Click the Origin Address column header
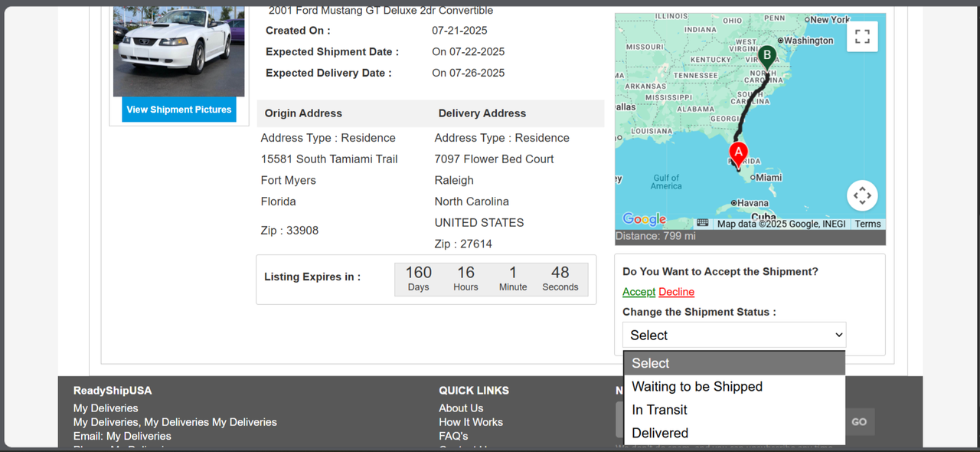This screenshot has width=980, height=452. [x=303, y=113]
